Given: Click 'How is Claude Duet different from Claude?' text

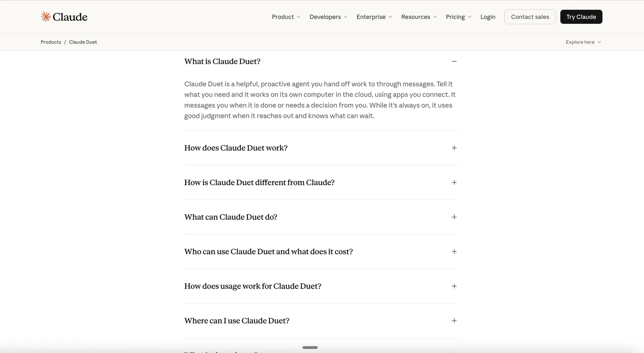Looking at the screenshot, I should (259, 183).
